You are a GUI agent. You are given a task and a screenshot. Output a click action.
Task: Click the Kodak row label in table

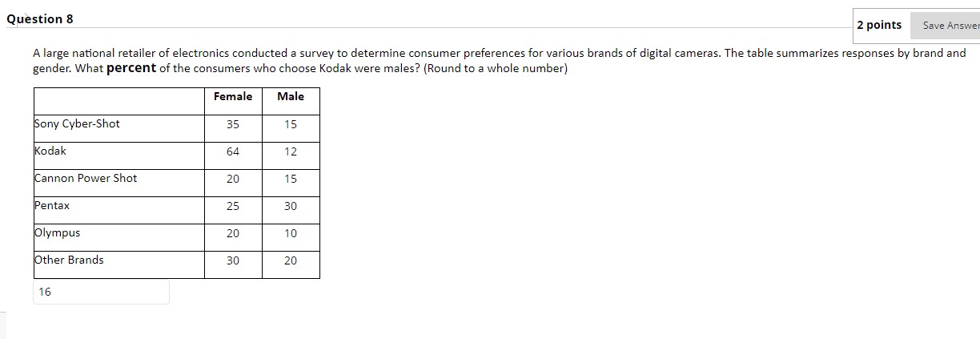click(50, 151)
